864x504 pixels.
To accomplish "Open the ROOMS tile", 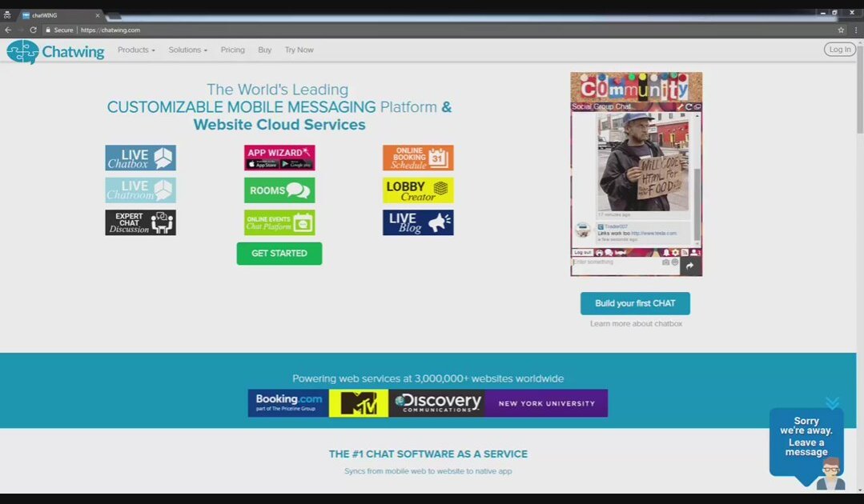I will (279, 190).
